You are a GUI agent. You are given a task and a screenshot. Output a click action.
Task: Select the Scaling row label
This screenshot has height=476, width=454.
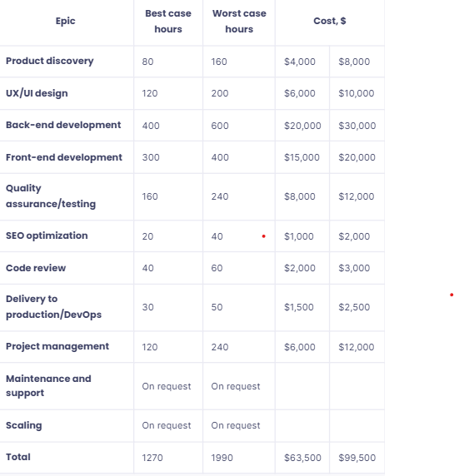click(23, 425)
